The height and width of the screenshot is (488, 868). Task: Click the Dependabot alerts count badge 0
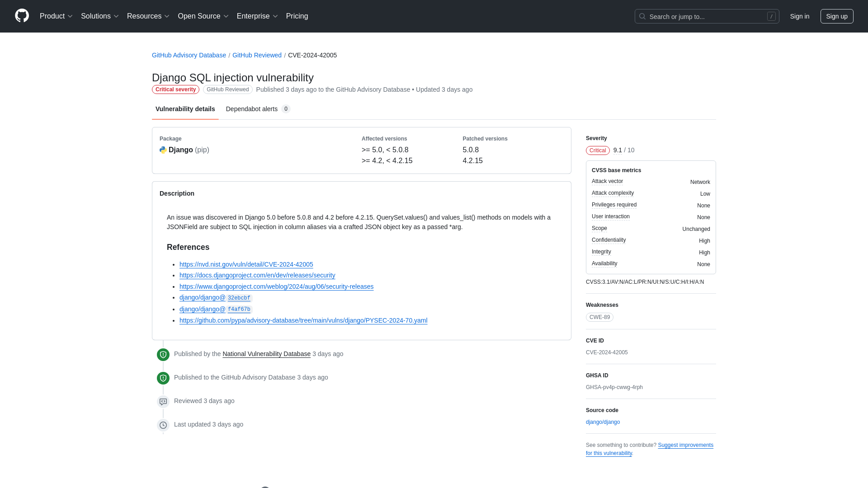[286, 109]
